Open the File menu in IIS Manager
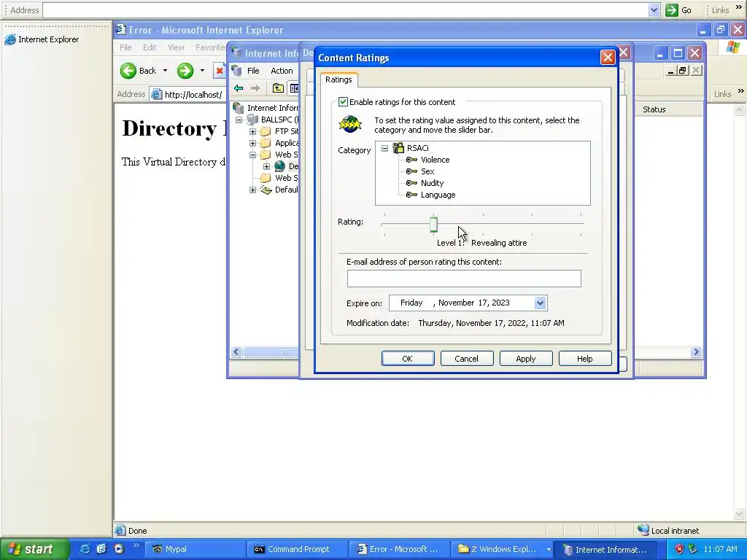Image resolution: width=747 pixels, height=560 pixels. click(x=253, y=71)
